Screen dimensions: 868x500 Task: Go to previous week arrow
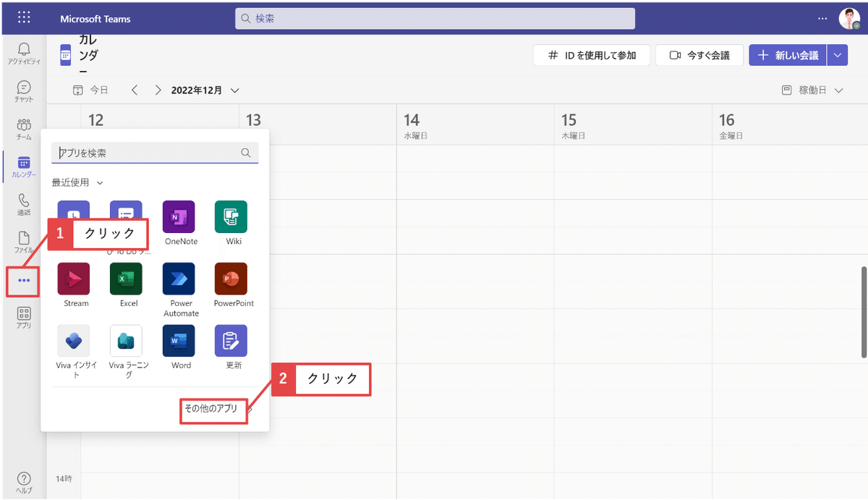click(135, 90)
